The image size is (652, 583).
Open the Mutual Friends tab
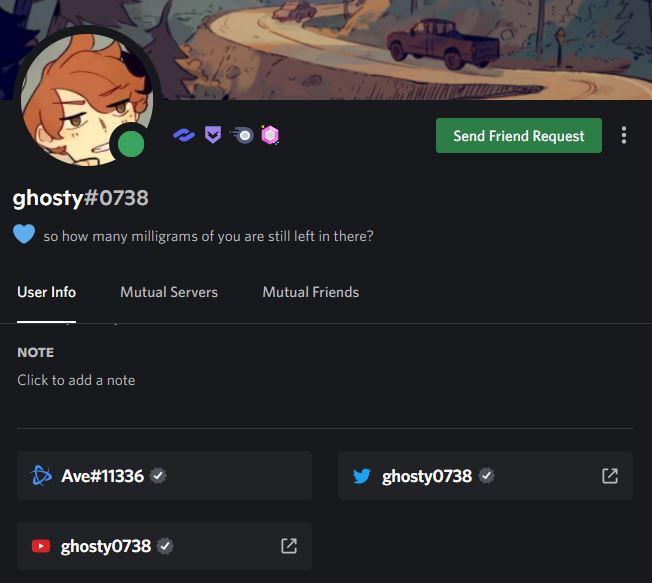[x=311, y=292]
